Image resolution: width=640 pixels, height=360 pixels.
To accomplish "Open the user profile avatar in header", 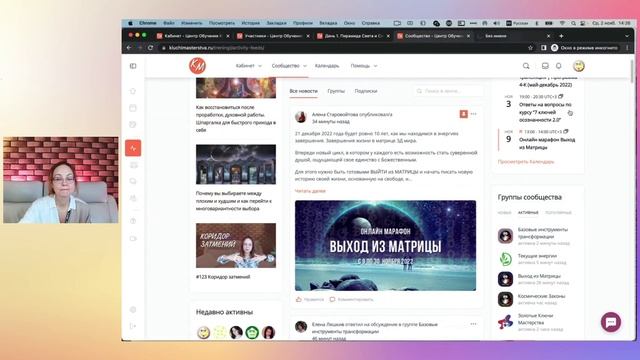I will 579,66.
